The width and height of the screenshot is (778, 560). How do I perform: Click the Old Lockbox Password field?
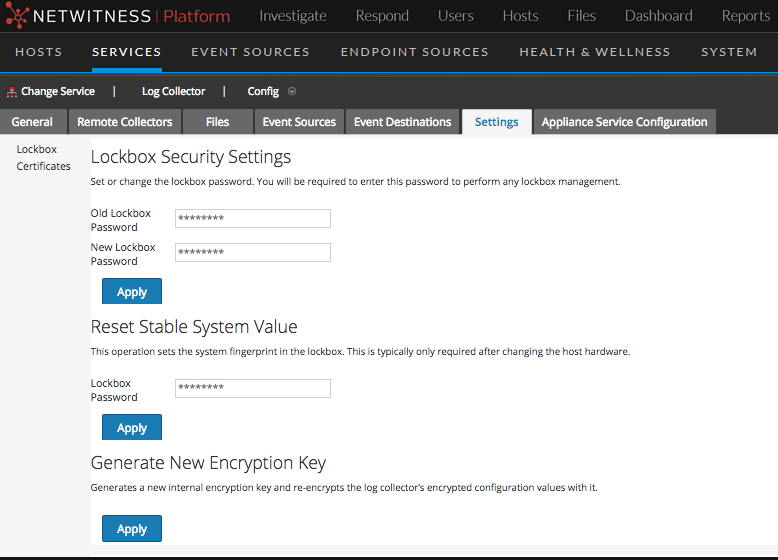click(252, 219)
